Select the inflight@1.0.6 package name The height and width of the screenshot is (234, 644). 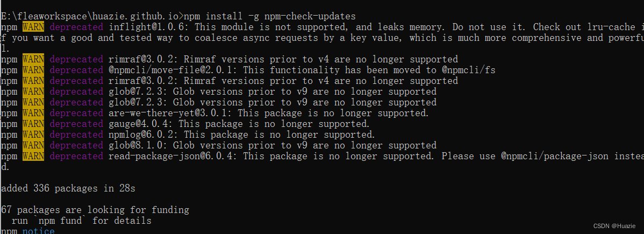(x=148, y=27)
